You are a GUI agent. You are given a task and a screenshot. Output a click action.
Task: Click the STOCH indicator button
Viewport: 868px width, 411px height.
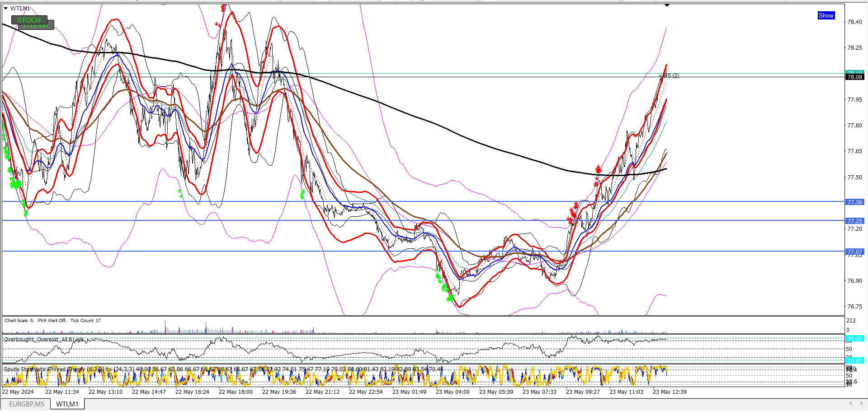point(29,20)
